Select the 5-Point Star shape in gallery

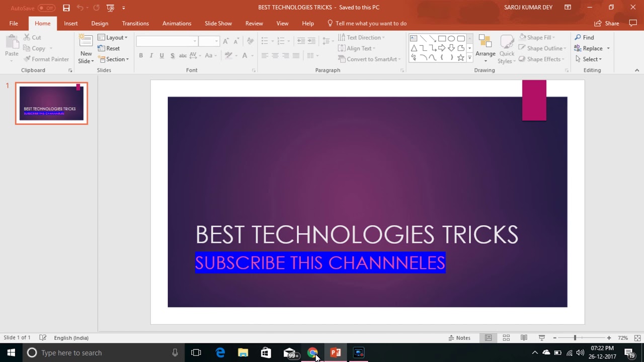460,57
